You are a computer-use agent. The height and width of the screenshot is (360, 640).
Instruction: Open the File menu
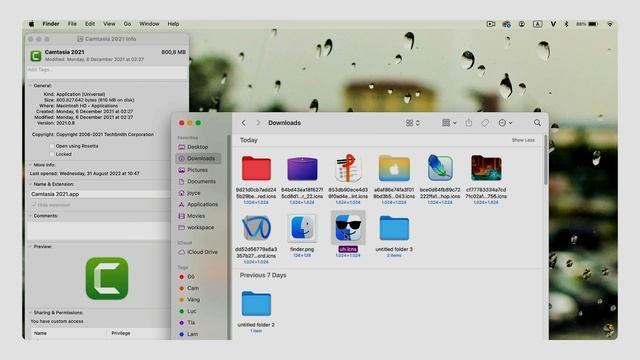[x=72, y=24]
